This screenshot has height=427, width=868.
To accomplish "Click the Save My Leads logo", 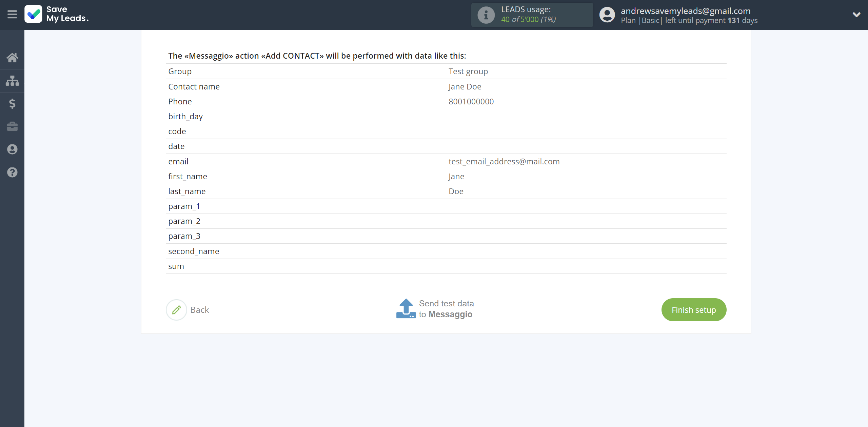I will [x=57, y=14].
